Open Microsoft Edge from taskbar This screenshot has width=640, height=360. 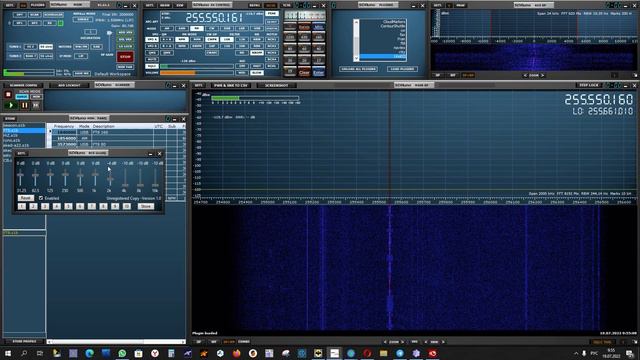click(89, 353)
